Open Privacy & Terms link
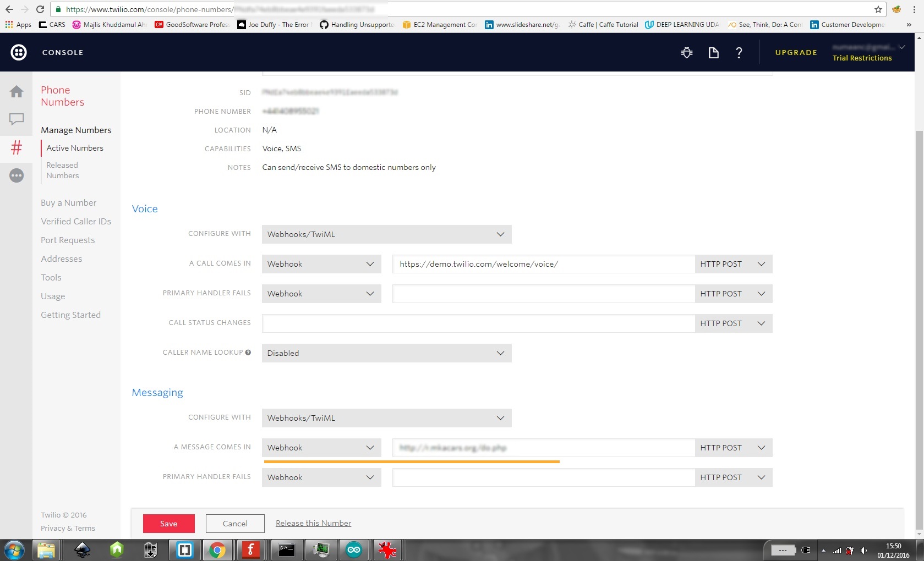 (x=68, y=529)
